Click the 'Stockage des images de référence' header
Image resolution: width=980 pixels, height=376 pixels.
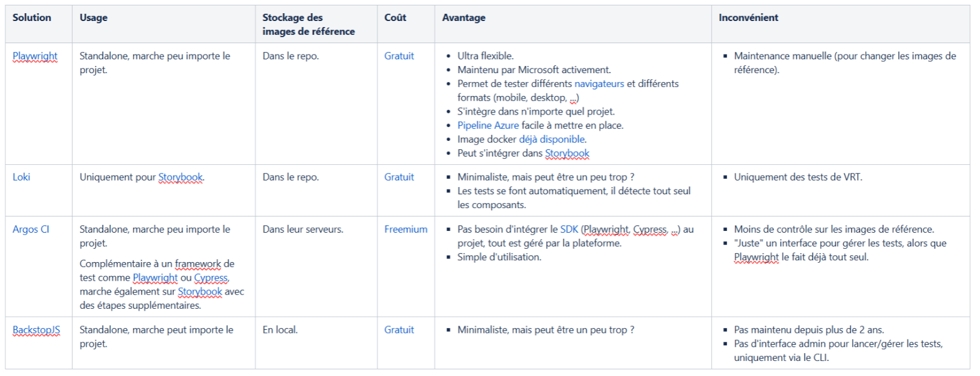coord(308,24)
